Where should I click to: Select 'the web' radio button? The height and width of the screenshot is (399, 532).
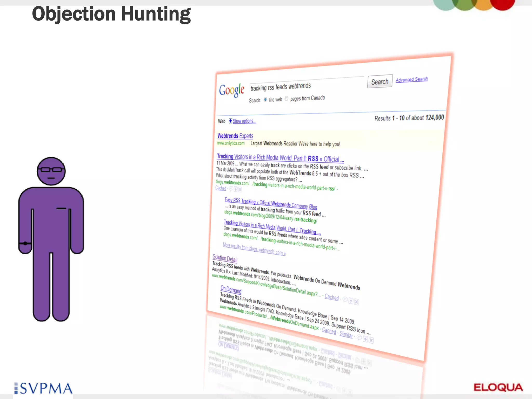click(x=265, y=99)
